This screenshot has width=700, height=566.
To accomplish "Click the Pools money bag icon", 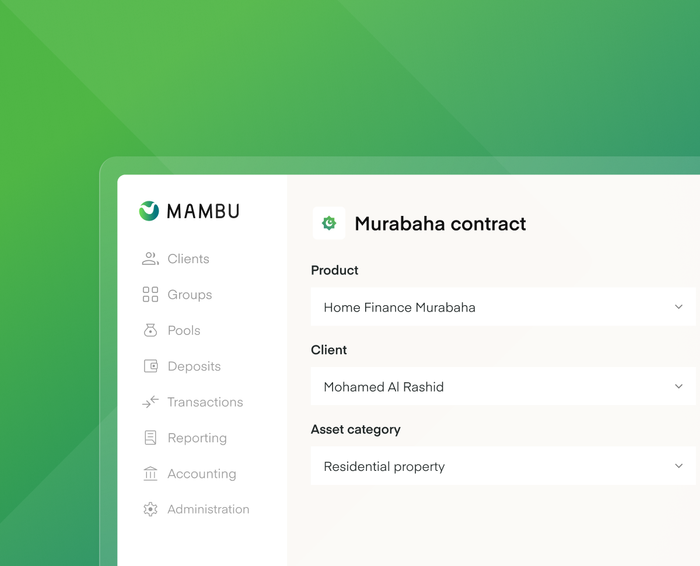I will tap(150, 330).
